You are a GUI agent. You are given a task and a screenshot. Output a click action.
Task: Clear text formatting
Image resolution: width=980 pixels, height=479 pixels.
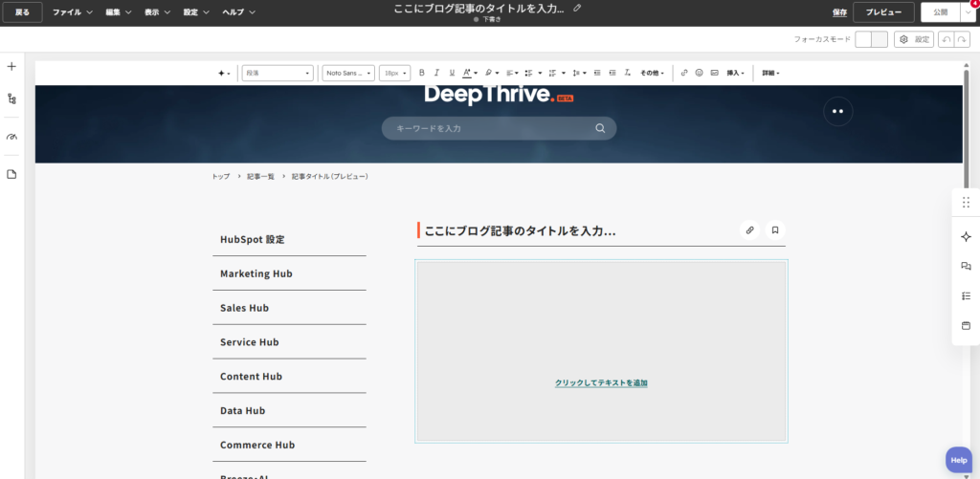(628, 73)
